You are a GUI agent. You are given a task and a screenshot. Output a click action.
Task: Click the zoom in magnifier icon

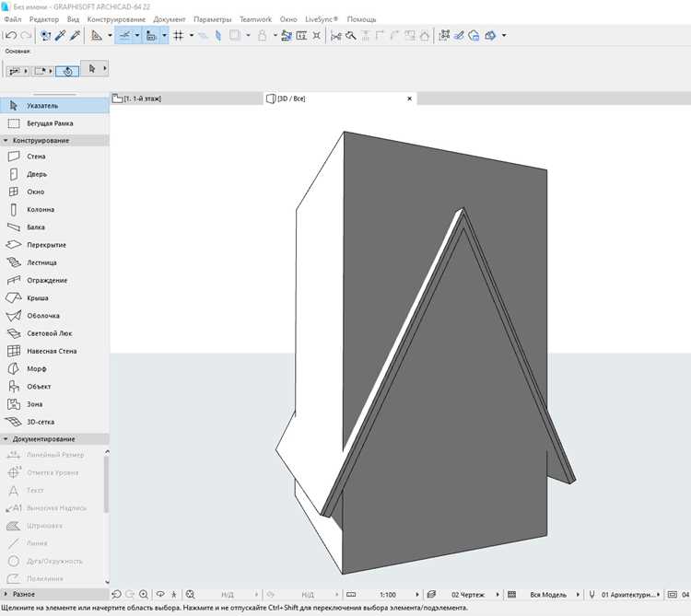coord(144,595)
